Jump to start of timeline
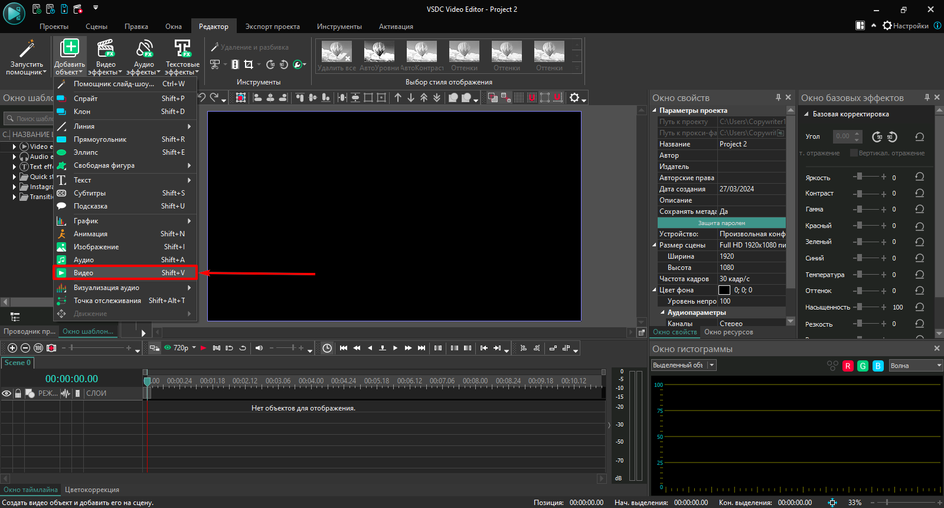Screen dimensions: 944x508 pyautogui.click(x=343, y=348)
